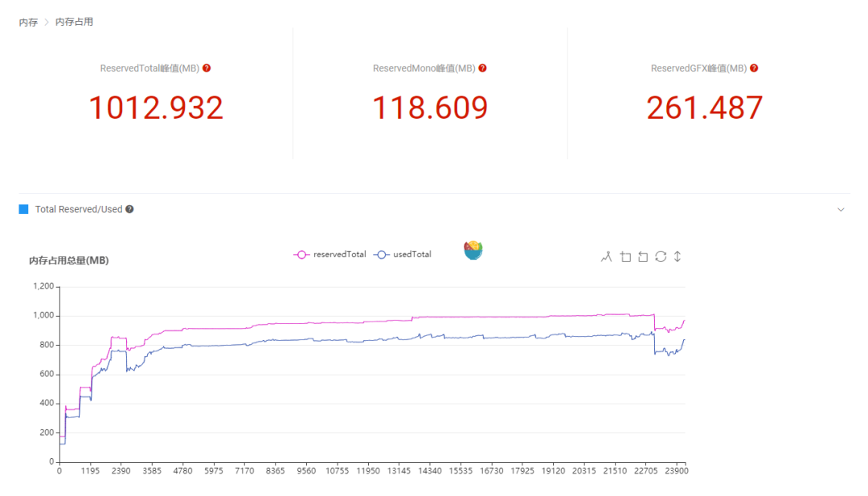Click the 内存占用 breadcrumb item
This screenshot has width=868, height=496.
click(x=74, y=23)
